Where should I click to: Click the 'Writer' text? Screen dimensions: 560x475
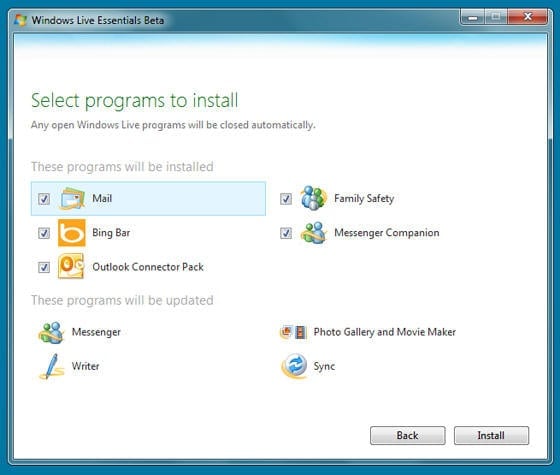(86, 366)
